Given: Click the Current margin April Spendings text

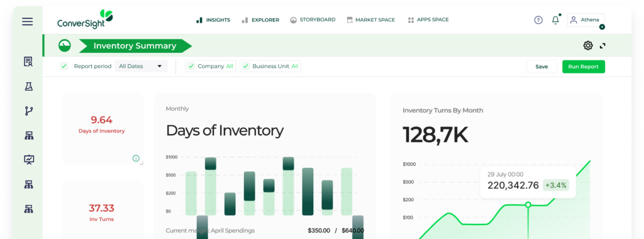Looking at the screenshot, I should [210, 231].
